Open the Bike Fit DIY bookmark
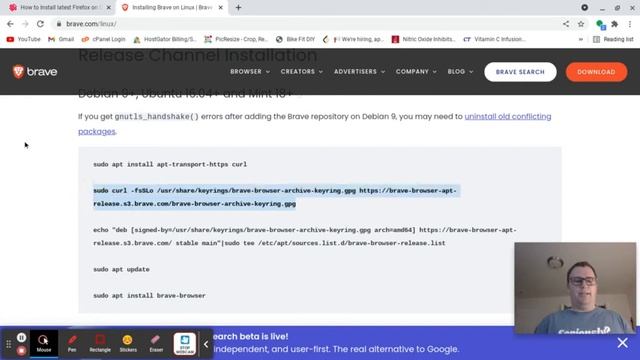 click(x=296, y=39)
